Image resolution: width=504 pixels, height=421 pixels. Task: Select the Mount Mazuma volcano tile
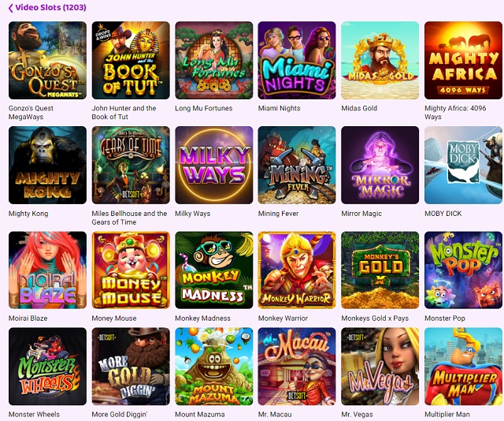coord(214,367)
